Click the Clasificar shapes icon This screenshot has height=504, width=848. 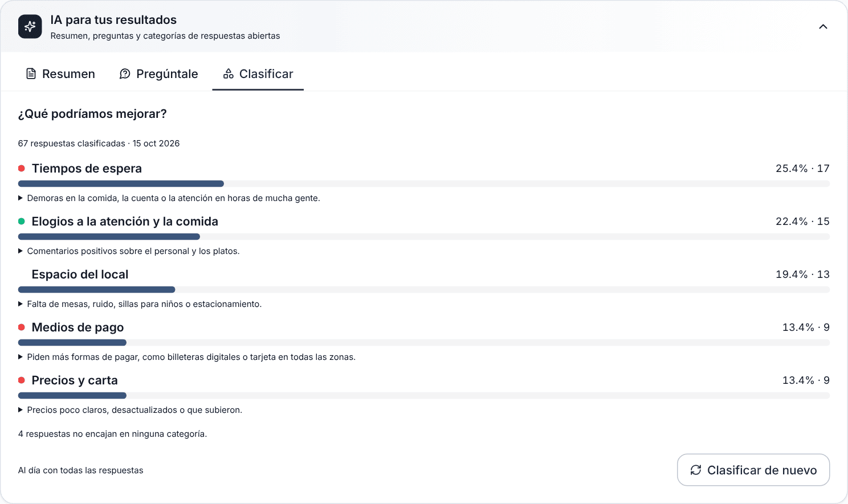click(229, 73)
